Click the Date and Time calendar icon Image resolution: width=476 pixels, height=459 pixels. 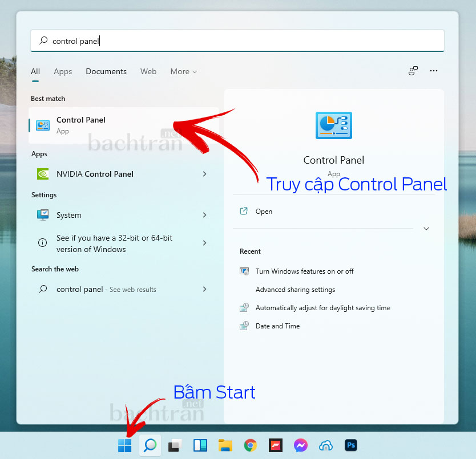pyautogui.click(x=244, y=326)
